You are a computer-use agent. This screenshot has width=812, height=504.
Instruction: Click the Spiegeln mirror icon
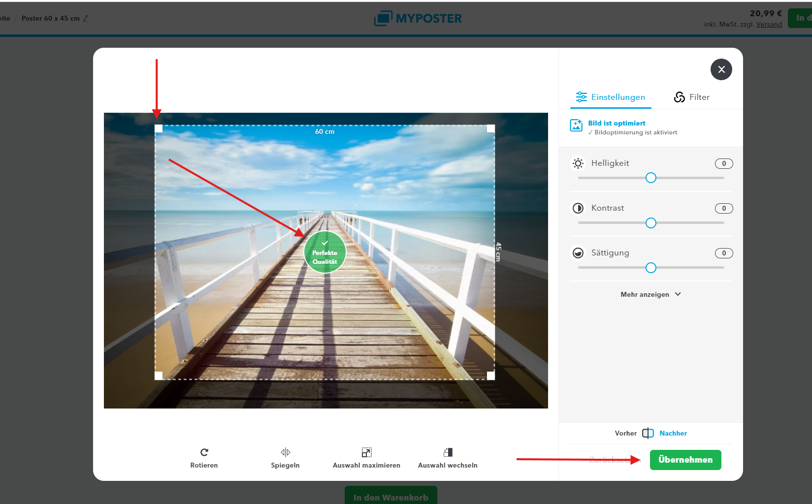coord(286,452)
